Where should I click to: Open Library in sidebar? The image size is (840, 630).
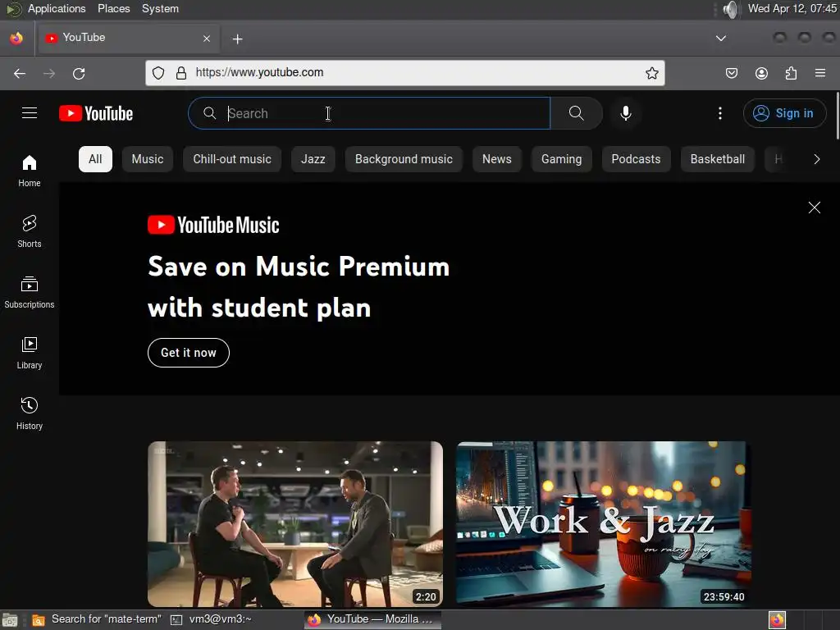pyautogui.click(x=30, y=353)
